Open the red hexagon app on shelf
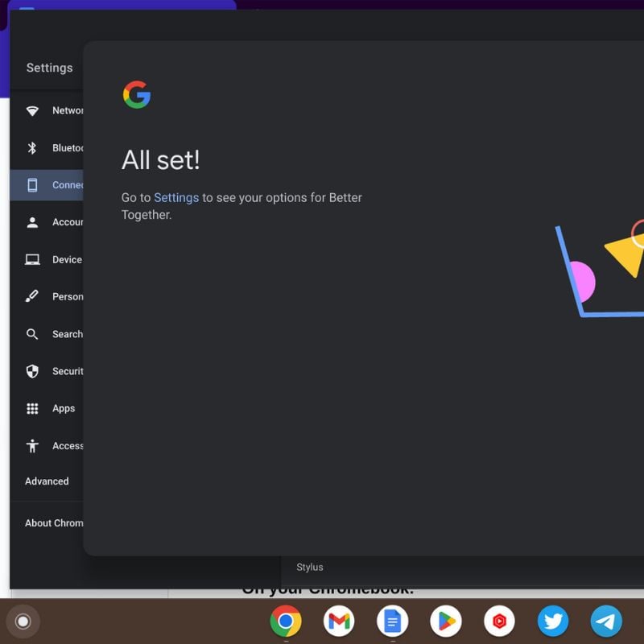This screenshot has width=644, height=644. coord(499,621)
